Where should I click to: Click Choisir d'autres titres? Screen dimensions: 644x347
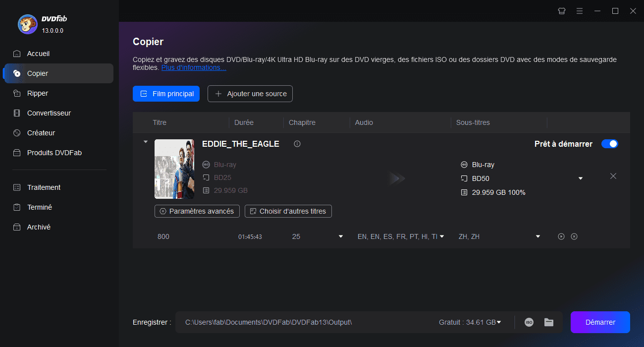click(x=288, y=211)
